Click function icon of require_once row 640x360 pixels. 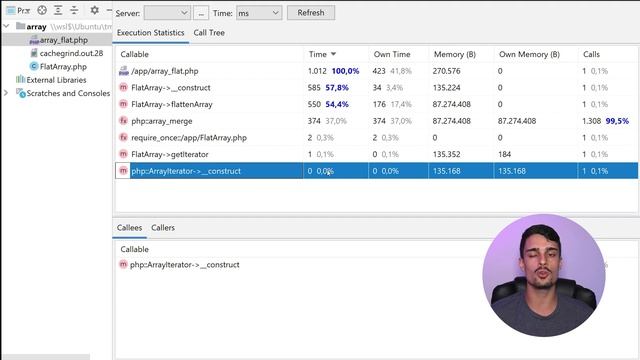[x=123, y=138]
